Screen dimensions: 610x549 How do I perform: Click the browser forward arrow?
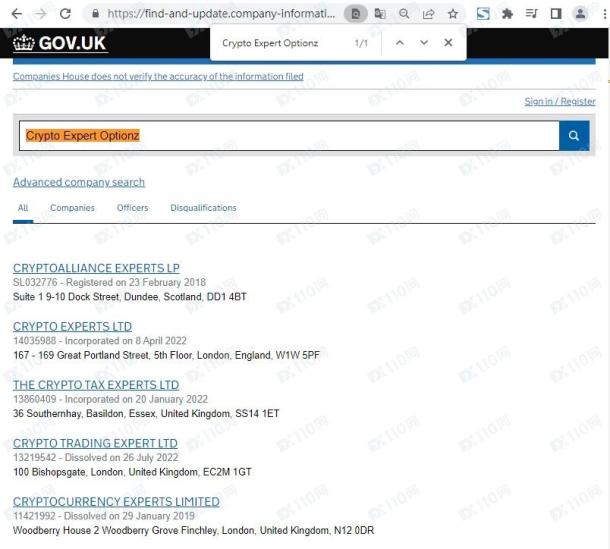pos(40,14)
